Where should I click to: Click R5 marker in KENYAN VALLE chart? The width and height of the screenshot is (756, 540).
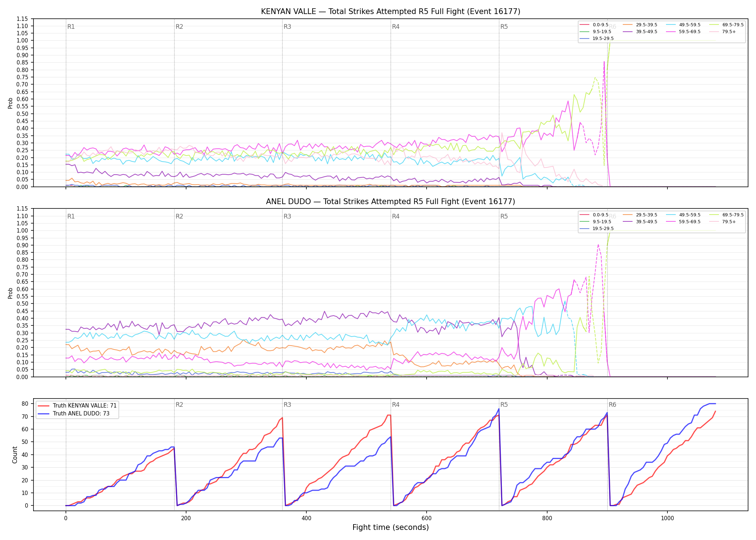tap(504, 27)
